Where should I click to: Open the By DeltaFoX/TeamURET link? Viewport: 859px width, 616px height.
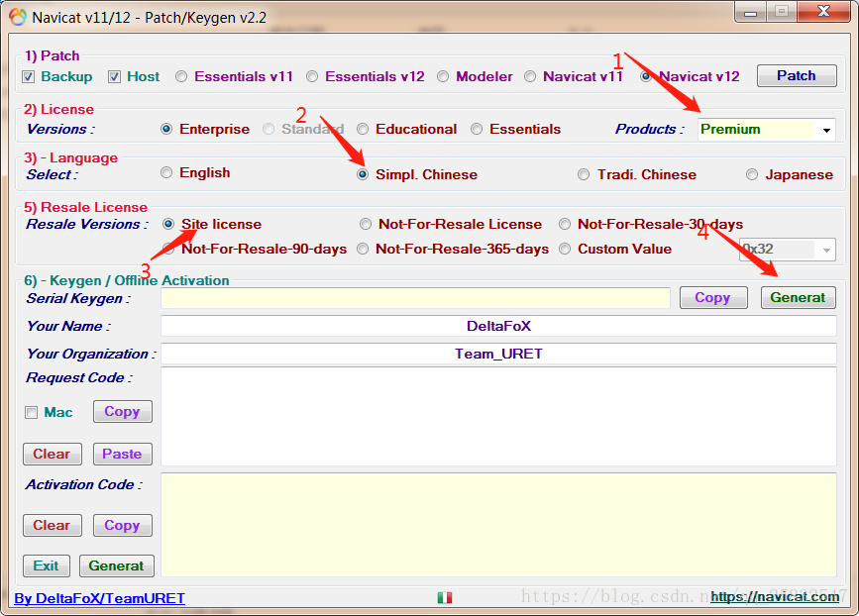click(100, 598)
